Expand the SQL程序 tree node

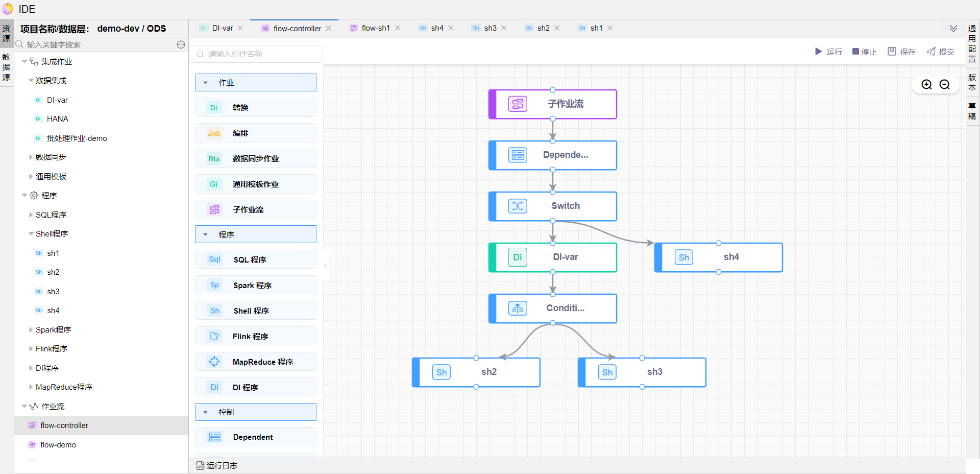coord(31,215)
